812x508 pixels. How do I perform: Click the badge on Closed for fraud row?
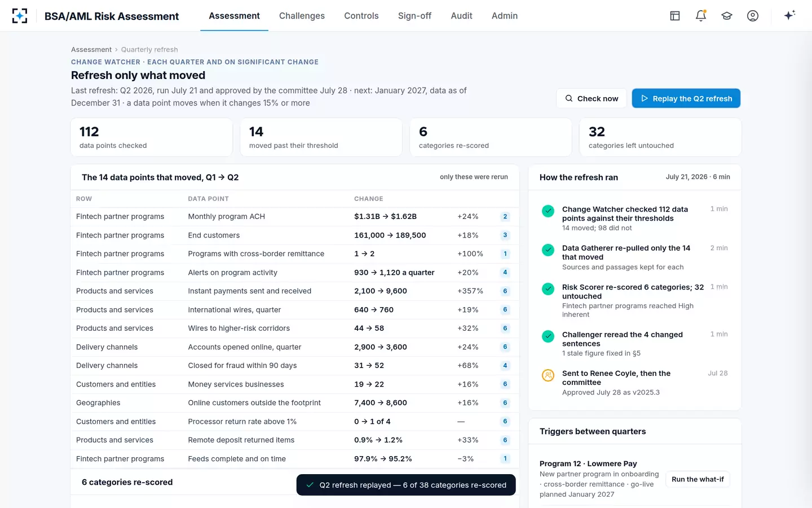(x=505, y=366)
